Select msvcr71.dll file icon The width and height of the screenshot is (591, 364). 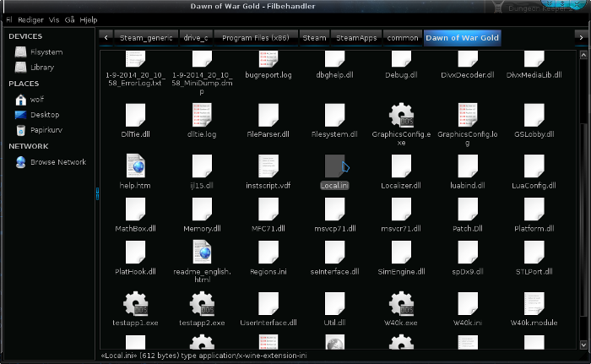tap(401, 209)
